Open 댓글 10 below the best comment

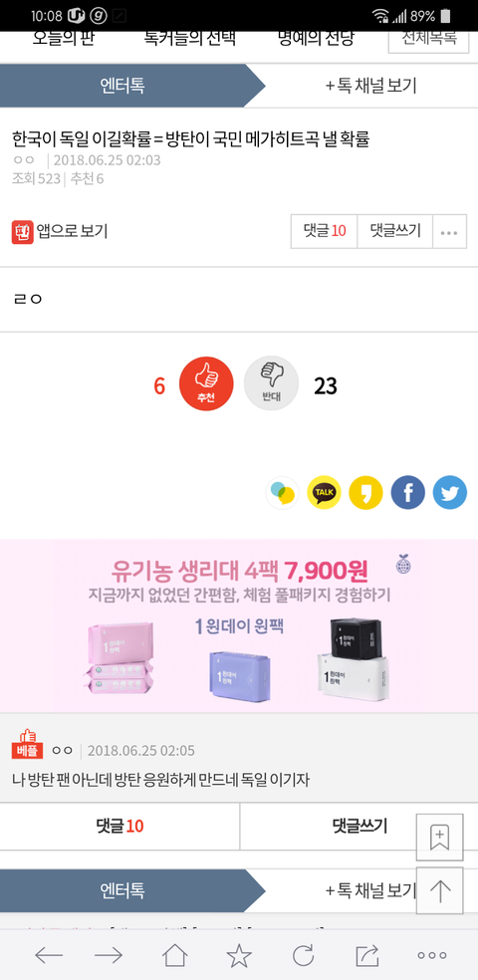(x=119, y=827)
